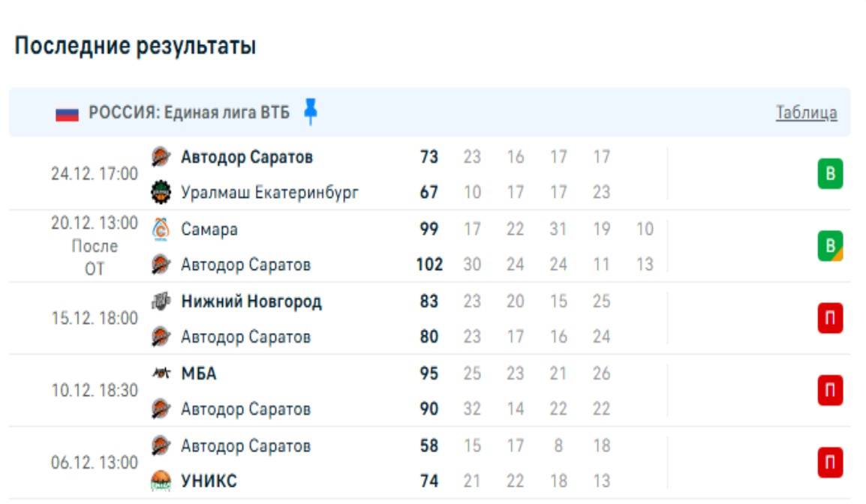Click the Уралмаш Екатеринбург team logo
Viewport: 866px width, 504px height.
(x=161, y=193)
